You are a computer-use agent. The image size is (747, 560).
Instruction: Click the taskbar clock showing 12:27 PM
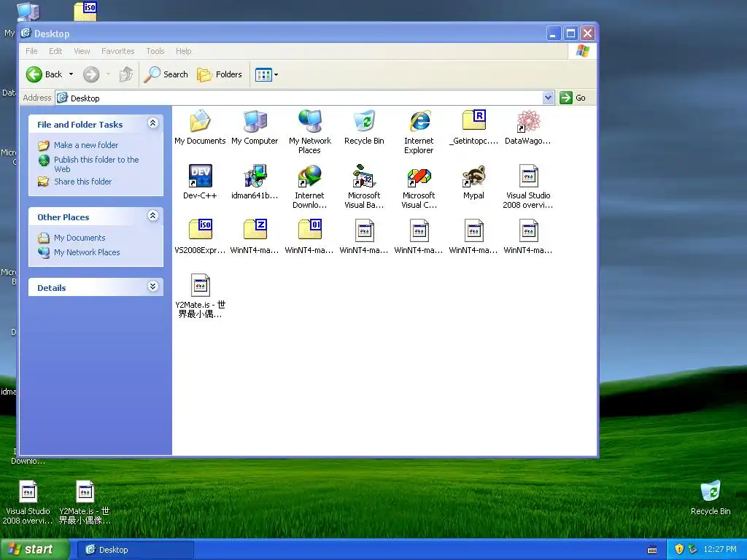pos(720,549)
